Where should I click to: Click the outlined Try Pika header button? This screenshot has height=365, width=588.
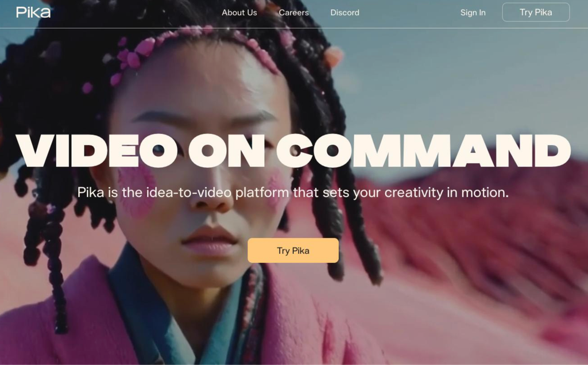pos(536,13)
